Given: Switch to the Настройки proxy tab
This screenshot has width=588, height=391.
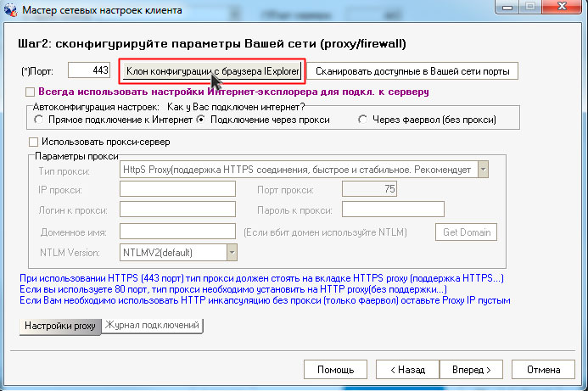Looking at the screenshot, I should [60, 327].
